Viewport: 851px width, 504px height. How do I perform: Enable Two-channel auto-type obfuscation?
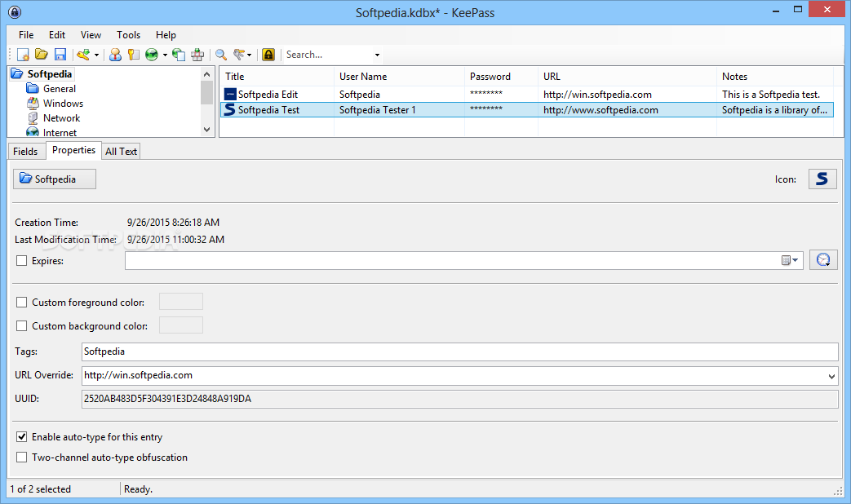pyautogui.click(x=22, y=458)
